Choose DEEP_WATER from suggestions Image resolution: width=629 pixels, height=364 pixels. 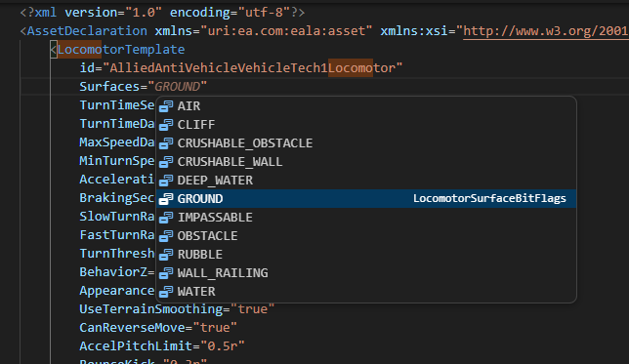pos(366,180)
